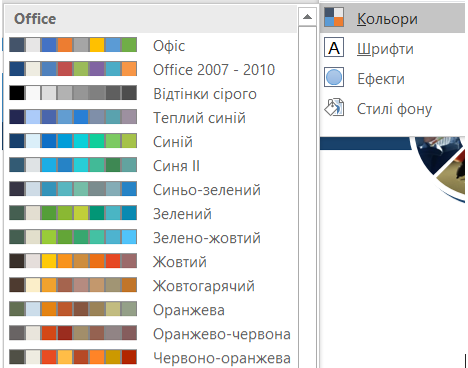Choose the Оранжева color scheme name
Screen dimensions: 468x368
(189, 310)
